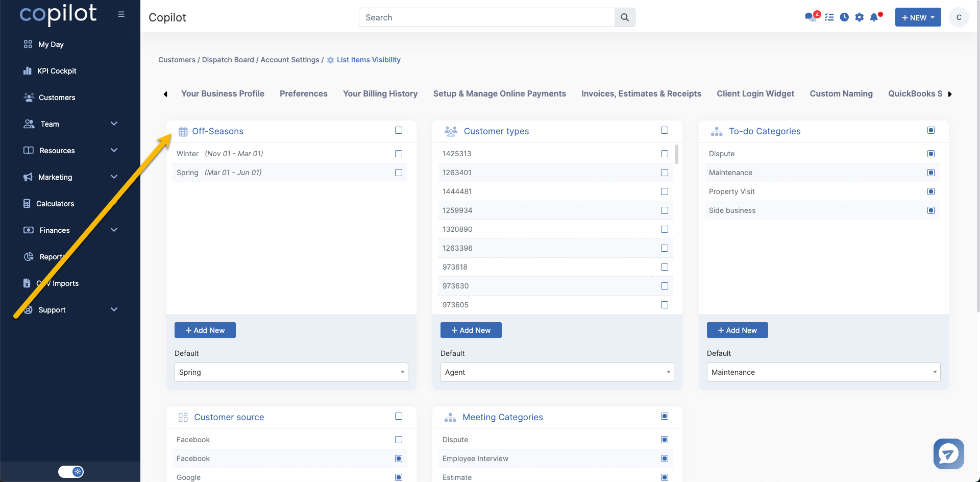
Task: Click the Resources book icon
Action: tap(29, 151)
